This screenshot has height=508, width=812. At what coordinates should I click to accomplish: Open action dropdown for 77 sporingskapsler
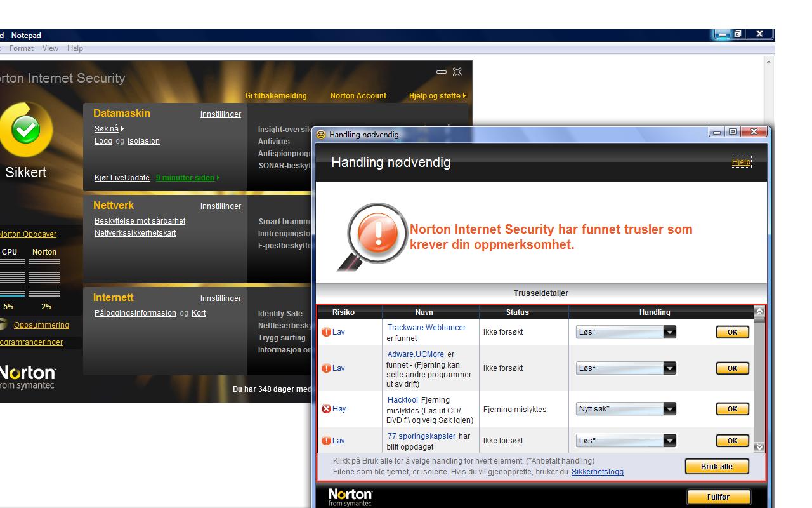669,441
